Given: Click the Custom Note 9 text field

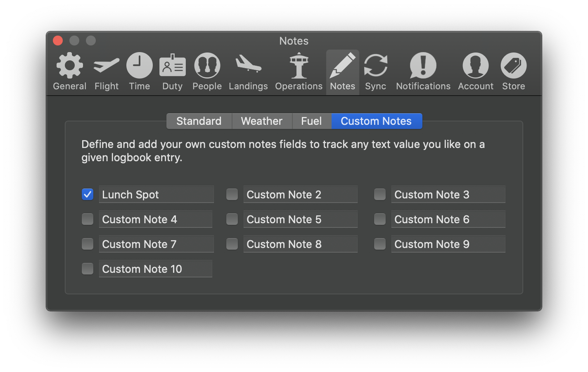Looking at the screenshot, I should pyautogui.click(x=448, y=244).
